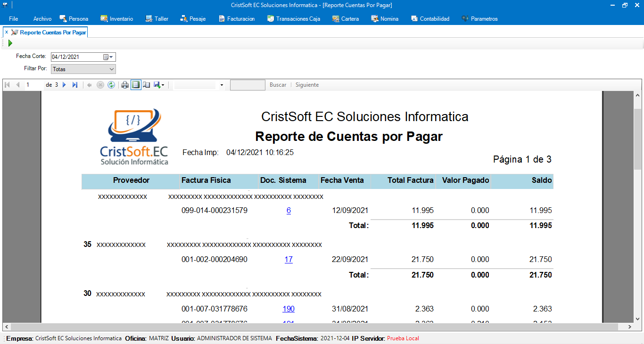This screenshot has height=344, width=644.
Task: Restore the window using title bar button
Action: [625, 5]
